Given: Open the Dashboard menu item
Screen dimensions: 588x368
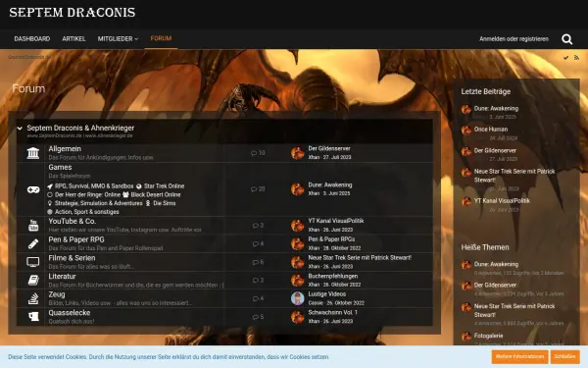Looking at the screenshot, I should [x=32, y=38].
